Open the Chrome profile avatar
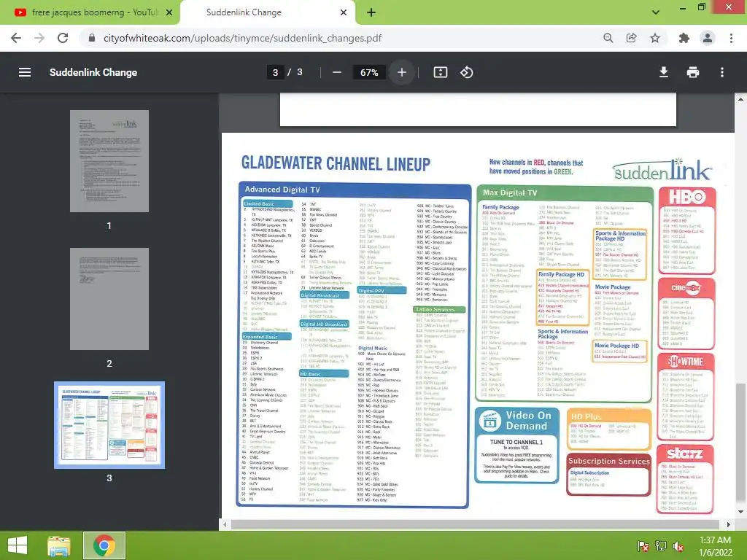 click(x=708, y=38)
